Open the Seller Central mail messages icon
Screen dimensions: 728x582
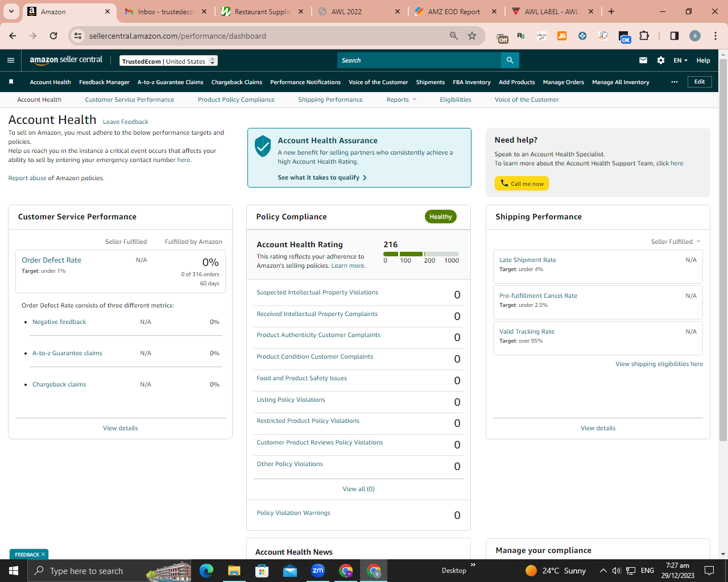tap(643, 60)
